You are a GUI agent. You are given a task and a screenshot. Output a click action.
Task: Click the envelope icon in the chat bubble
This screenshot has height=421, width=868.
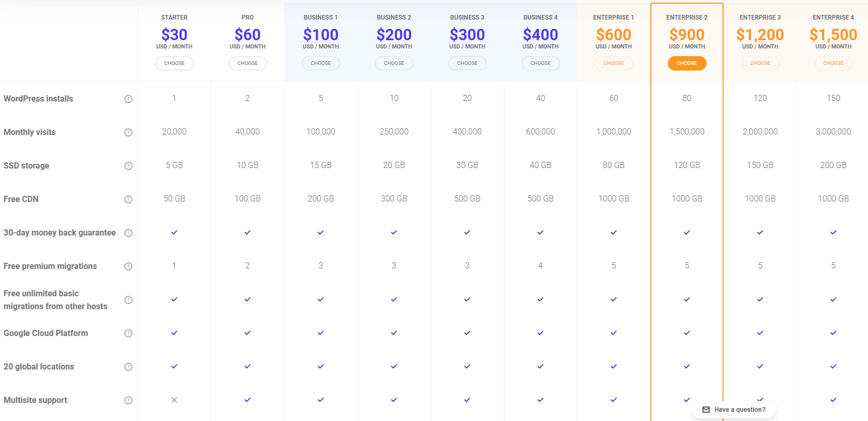(705, 409)
